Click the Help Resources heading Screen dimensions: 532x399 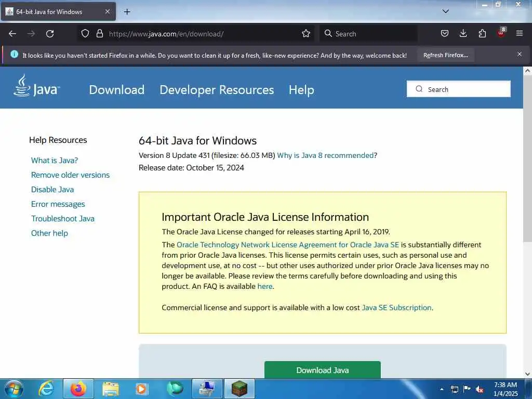58,140
